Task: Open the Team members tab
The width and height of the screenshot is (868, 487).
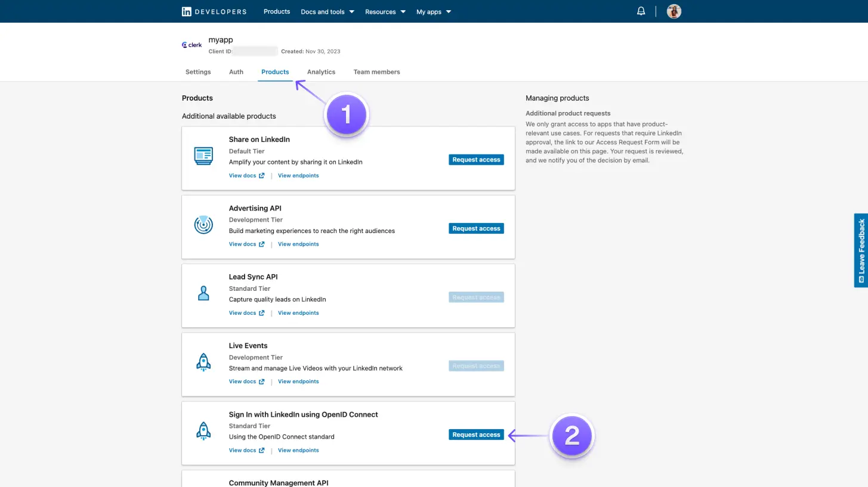Action: (376, 72)
